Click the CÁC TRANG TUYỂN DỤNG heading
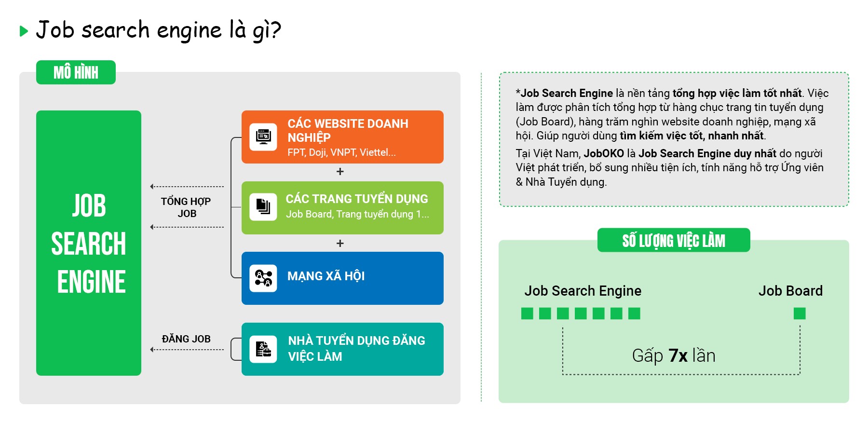This screenshot has width=868, height=436. 357,199
